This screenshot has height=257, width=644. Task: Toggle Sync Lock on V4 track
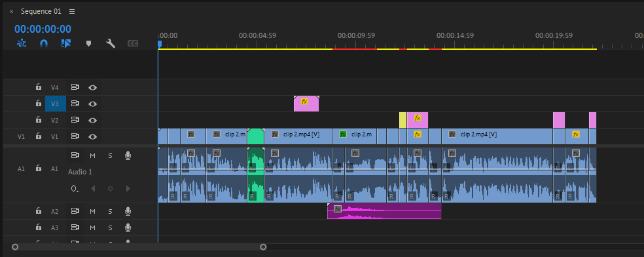(75, 87)
